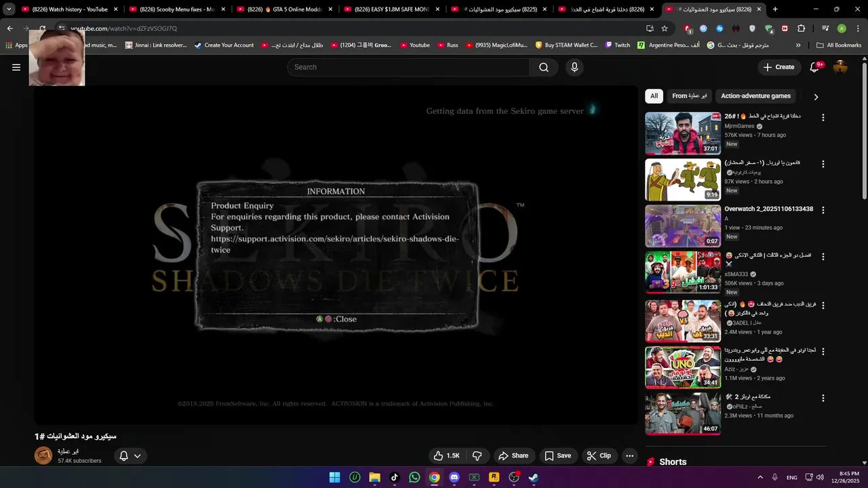Open the Chrome tab search dropdown arrow
868x488 pixels.
9,9
